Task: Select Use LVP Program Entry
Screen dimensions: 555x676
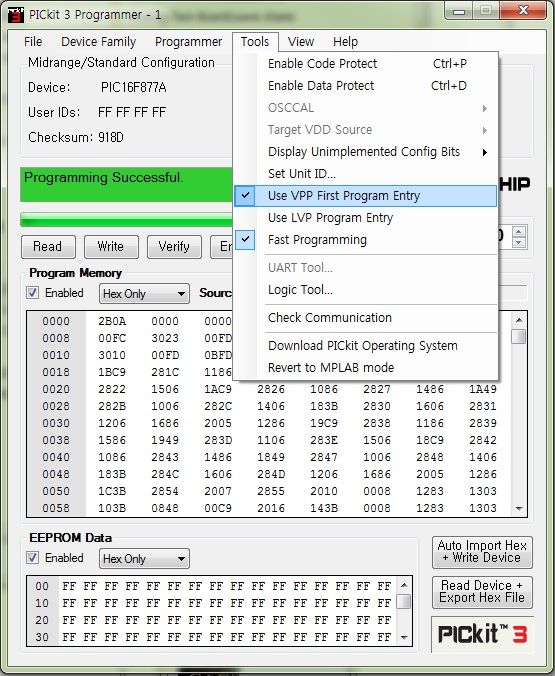Action: pos(366,218)
